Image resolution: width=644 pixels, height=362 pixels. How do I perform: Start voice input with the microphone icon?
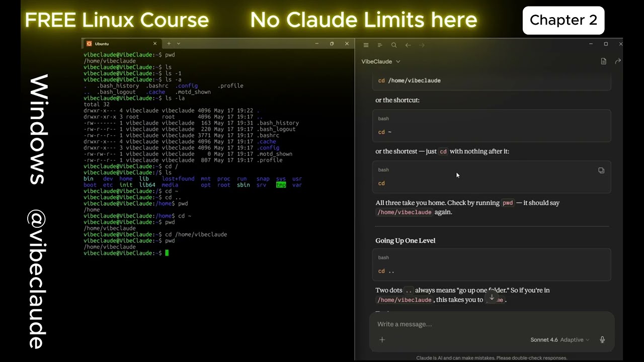[602, 340]
